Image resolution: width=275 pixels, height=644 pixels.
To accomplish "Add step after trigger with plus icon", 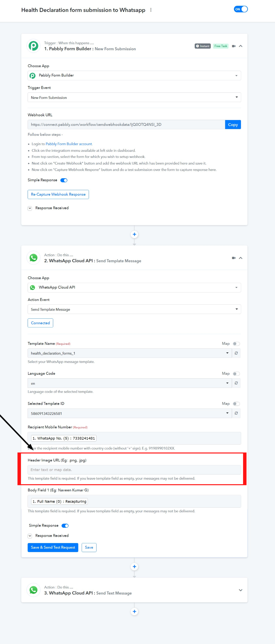I will [x=134, y=234].
